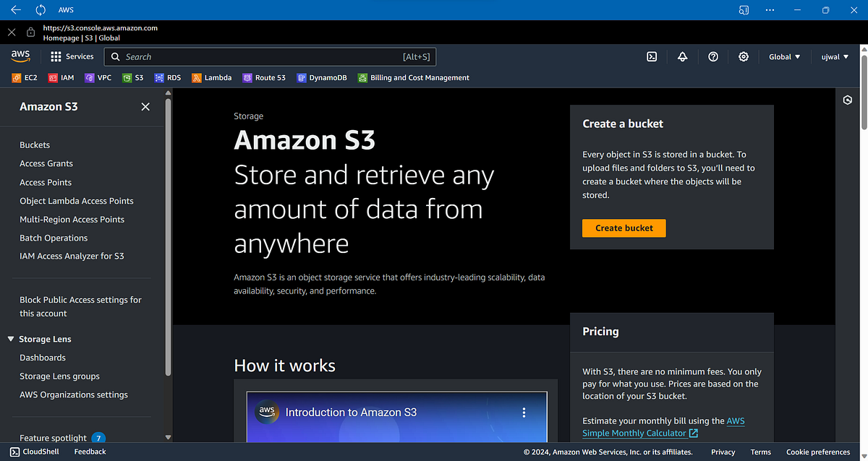Open account settings via the gear icon
The image size is (868, 461).
click(743, 56)
